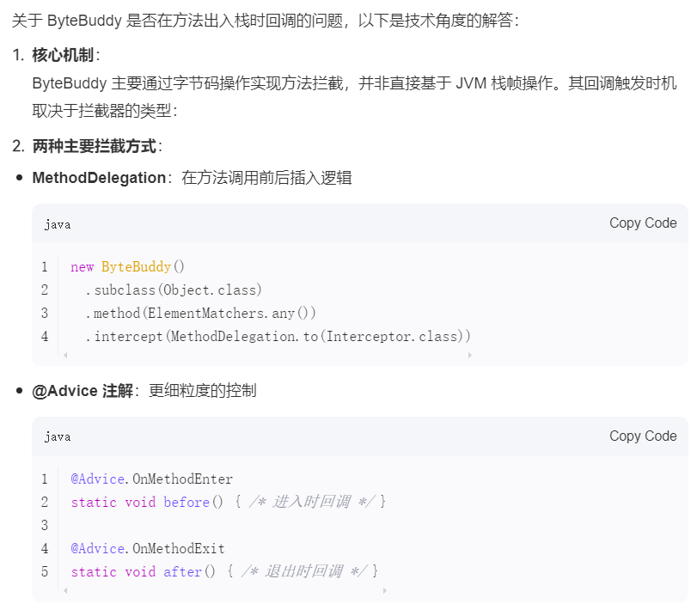Click line number 5 in the second code block
This screenshot has width=691, height=616.
(x=45, y=571)
